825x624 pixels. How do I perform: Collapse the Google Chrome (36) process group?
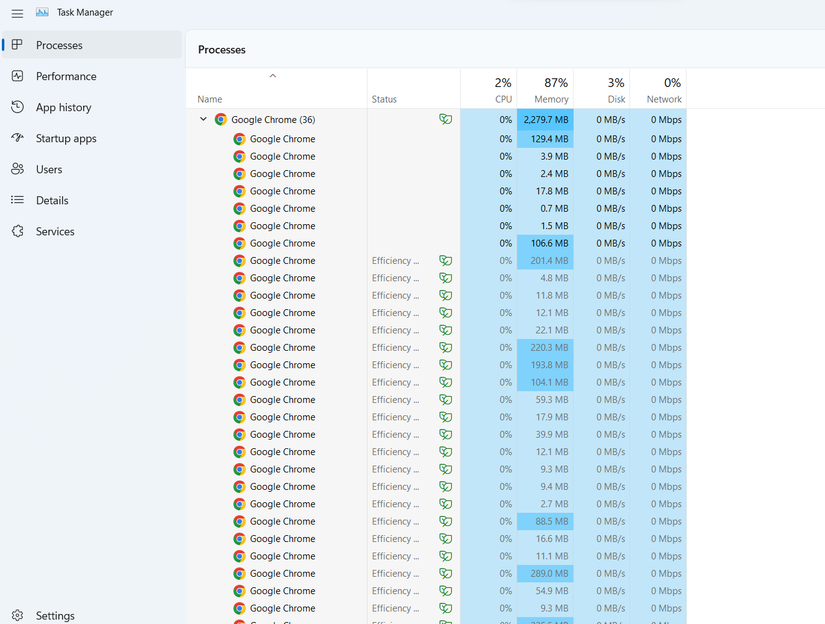pyautogui.click(x=203, y=120)
